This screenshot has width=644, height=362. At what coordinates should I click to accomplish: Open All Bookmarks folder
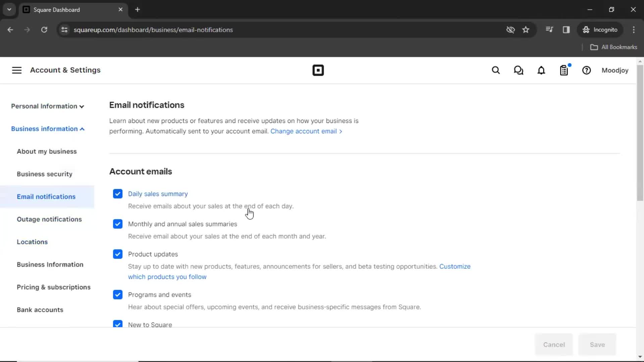pyautogui.click(x=613, y=47)
